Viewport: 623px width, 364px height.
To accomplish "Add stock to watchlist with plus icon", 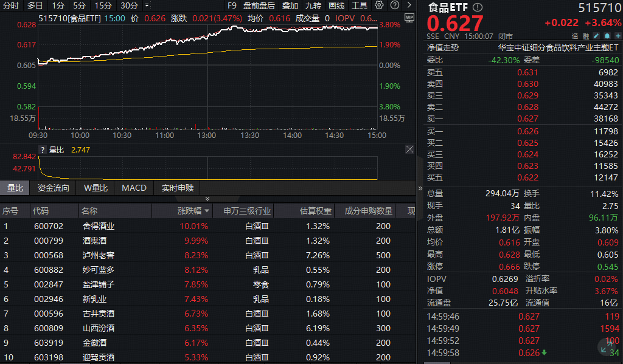I will coord(618,36).
